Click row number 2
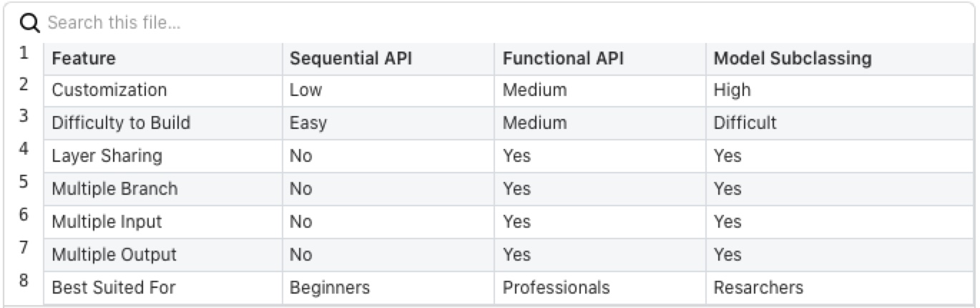Screen dimensions: 980x308 click(x=24, y=84)
